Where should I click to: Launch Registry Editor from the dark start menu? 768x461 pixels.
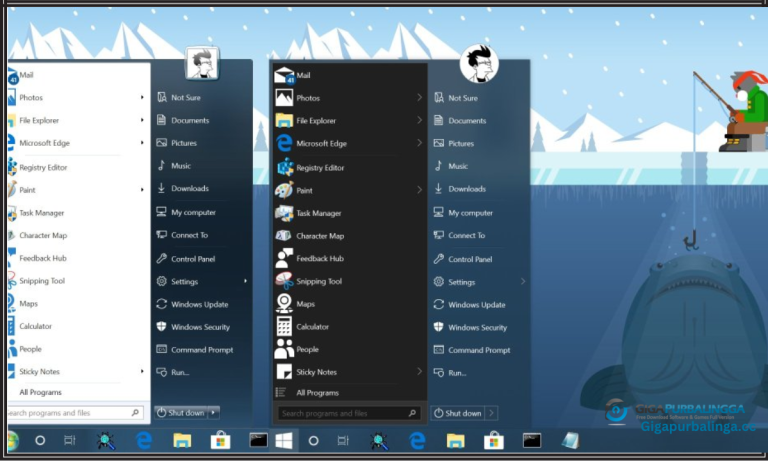click(320, 167)
